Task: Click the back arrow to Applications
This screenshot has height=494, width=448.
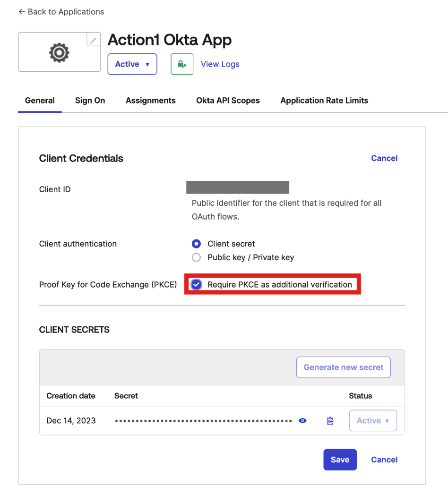Action: [x=22, y=11]
